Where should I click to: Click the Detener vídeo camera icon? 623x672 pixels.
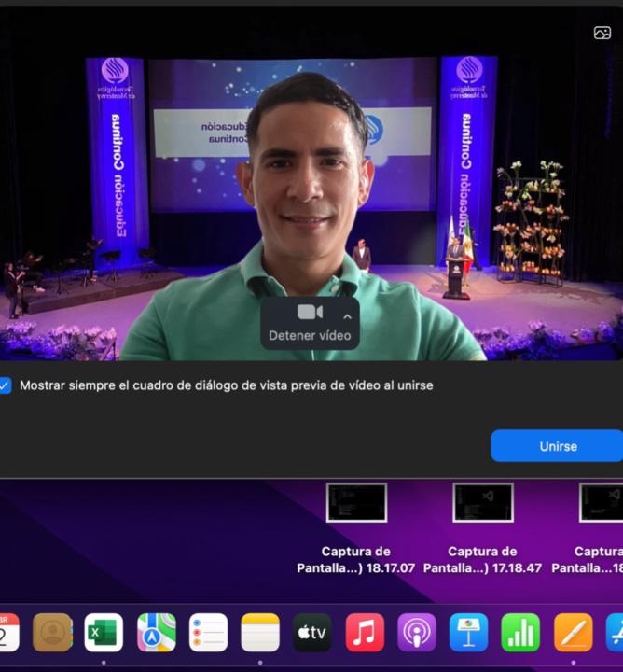tap(309, 313)
